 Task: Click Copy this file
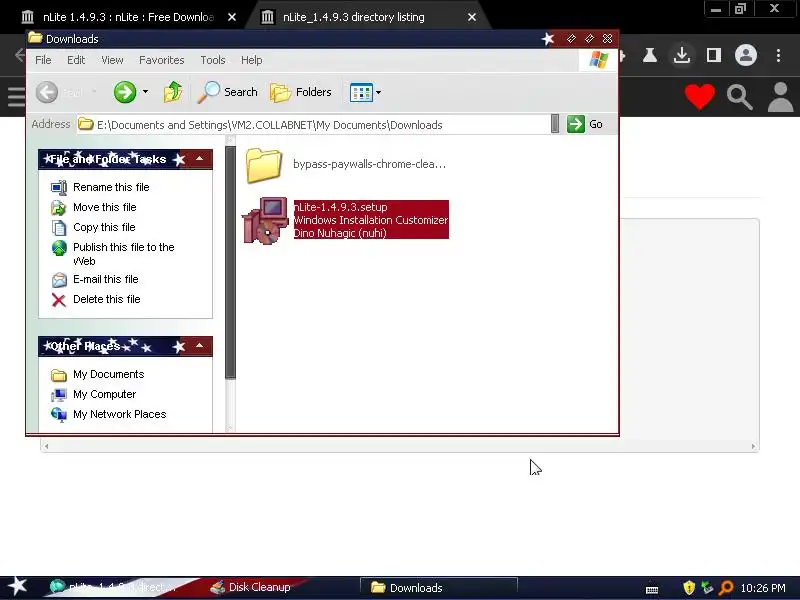[104, 227]
